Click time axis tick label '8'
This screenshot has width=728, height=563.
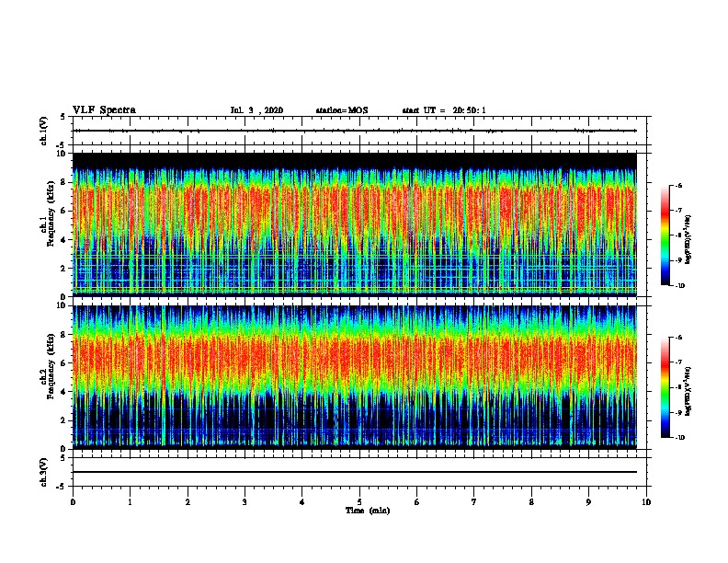[x=531, y=502]
